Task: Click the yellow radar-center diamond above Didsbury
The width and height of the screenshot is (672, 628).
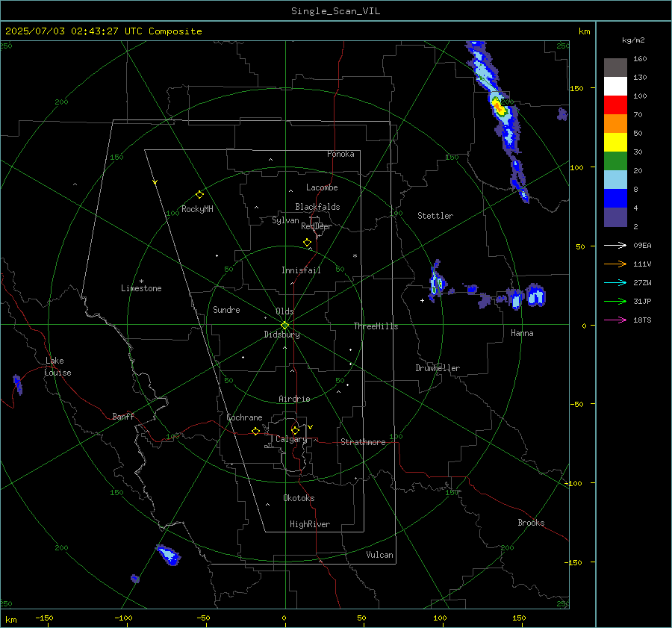Action: [x=284, y=326]
